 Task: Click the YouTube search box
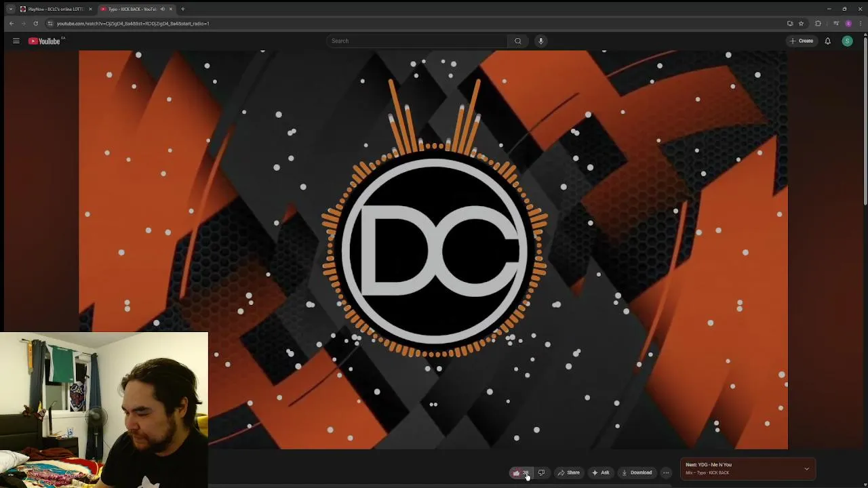pyautogui.click(x=417, y=41)
